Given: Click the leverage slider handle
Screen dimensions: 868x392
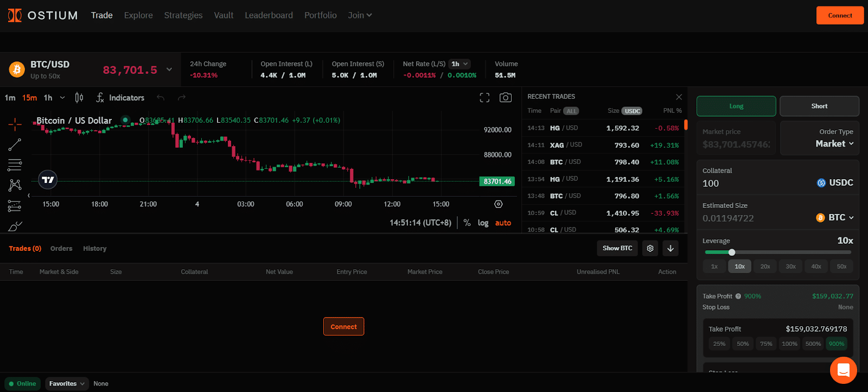Looking at the screenshot, I should [732, 252].
